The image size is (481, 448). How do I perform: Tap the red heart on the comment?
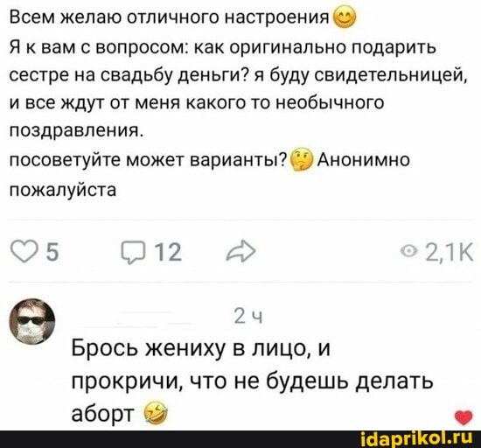pos(464,418)
